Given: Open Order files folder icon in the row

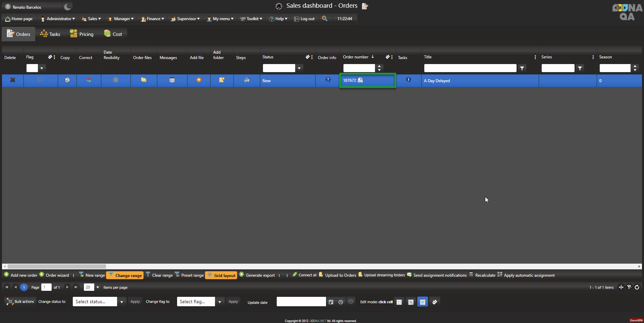Looking at the screenshot, I should coord(144,80).
